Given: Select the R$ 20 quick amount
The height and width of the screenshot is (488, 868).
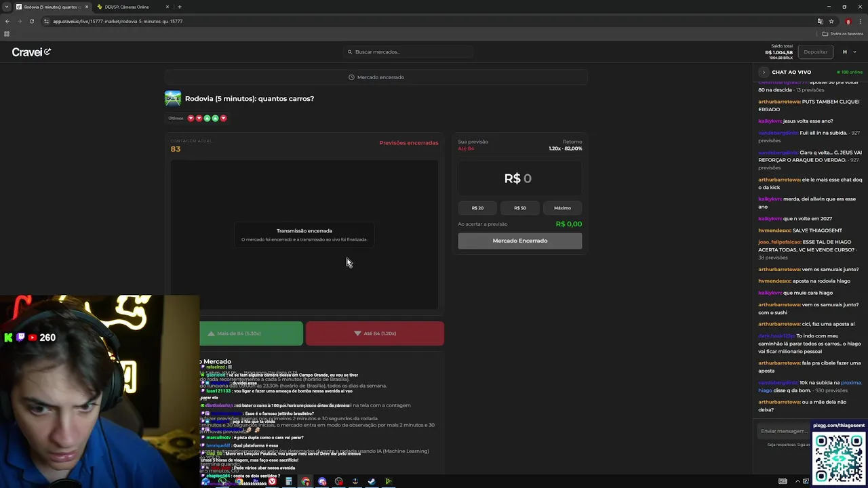Looking at the screenshot, I should 477,208.
